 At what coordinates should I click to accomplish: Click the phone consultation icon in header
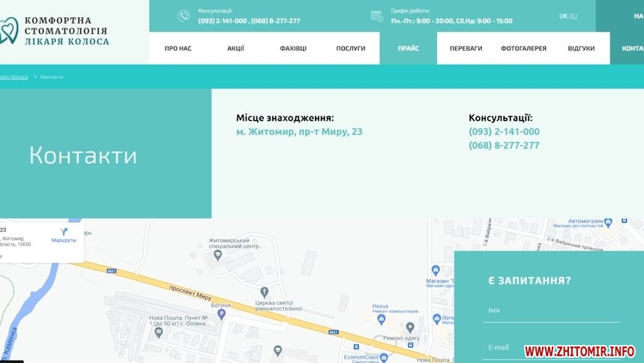[x=184, y=16]
